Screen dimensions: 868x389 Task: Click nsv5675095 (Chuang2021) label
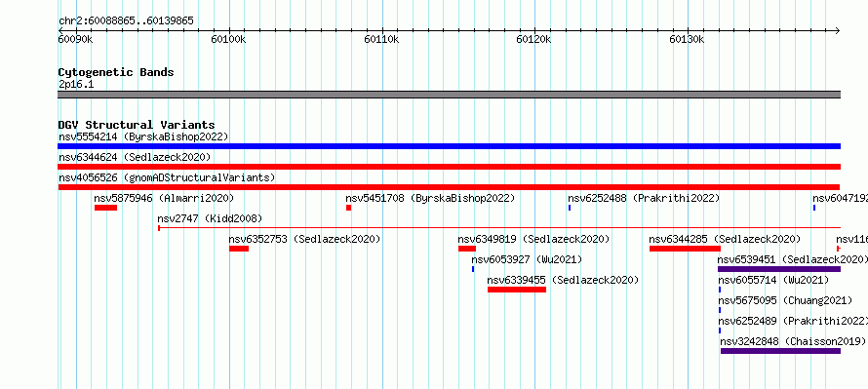point(785,300)
